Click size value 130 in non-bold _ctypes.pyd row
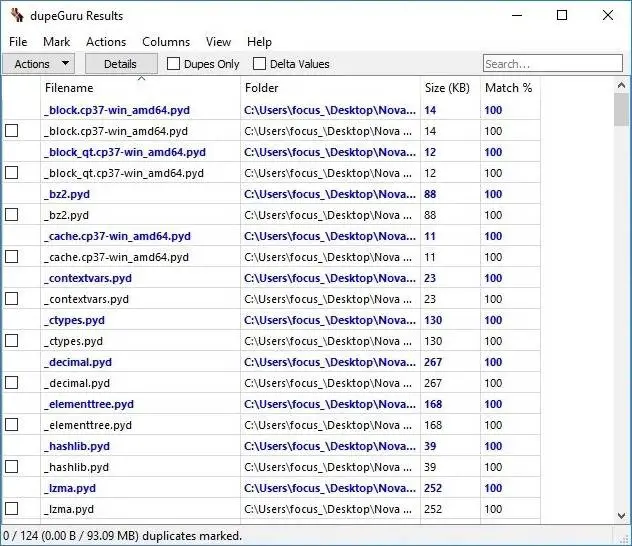 point(433,341)
